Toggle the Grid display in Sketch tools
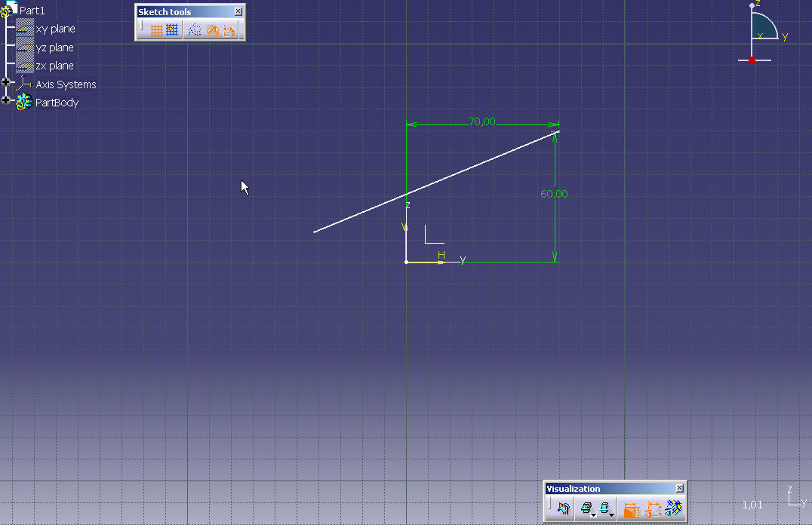The height and width of the screenshot is (525, 812). pyautogui.click(x=156, y=30)
